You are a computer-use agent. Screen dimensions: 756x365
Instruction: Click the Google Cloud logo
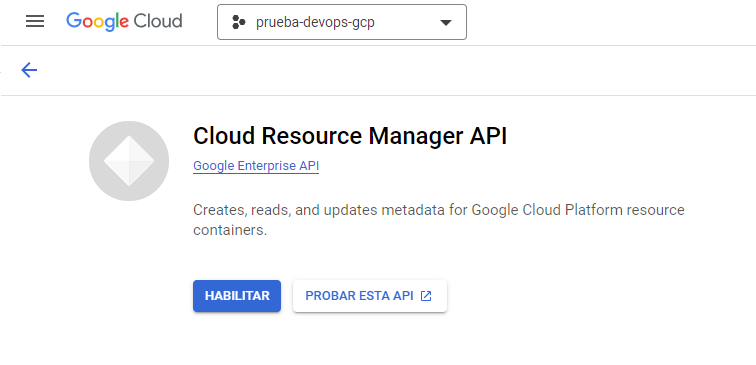tap(124, 22)
